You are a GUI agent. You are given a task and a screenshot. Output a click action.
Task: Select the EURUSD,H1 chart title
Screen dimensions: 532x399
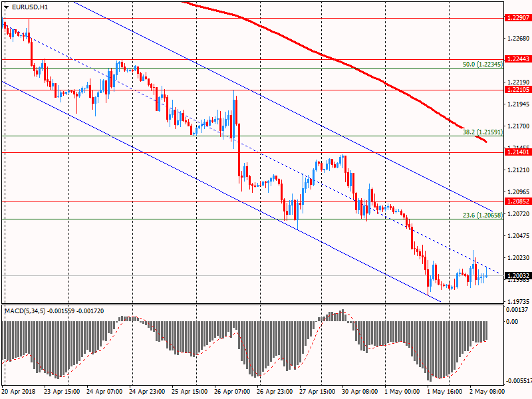click(x=30, y=7)
